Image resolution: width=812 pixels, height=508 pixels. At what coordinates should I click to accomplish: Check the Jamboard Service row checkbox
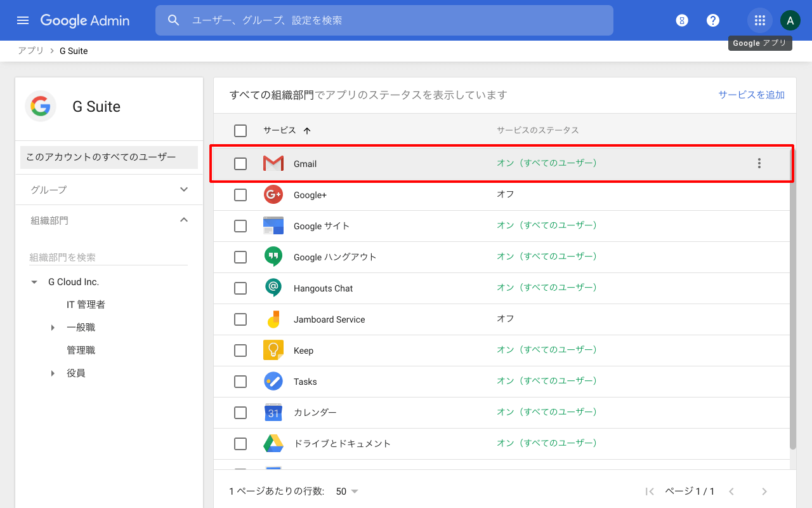tap(240, 319)
